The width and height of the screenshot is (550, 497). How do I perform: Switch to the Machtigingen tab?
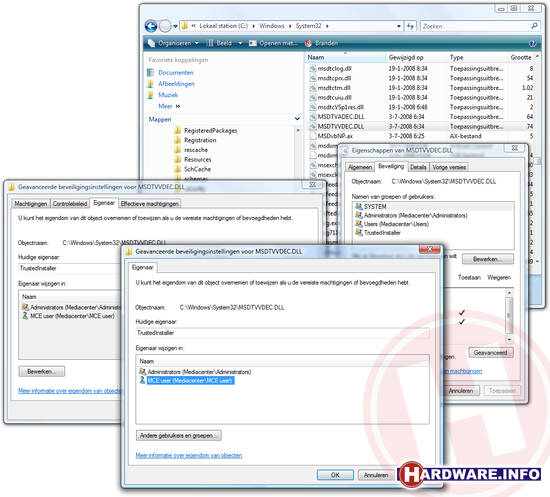click(31, 204)
